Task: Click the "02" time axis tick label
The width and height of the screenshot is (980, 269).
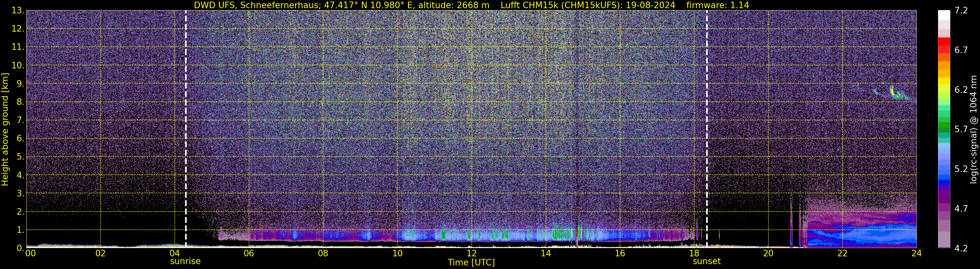Action: click(x=101, y=253)
